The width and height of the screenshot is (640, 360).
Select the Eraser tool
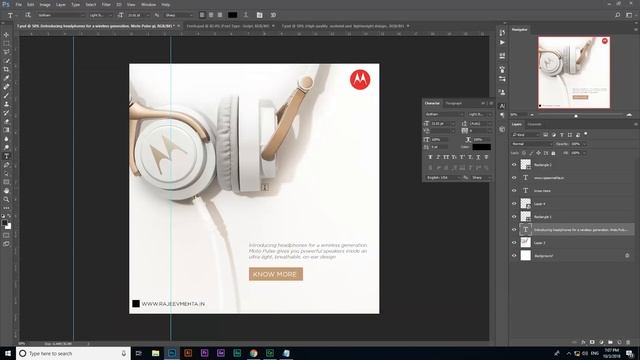[x=6, y=122]
